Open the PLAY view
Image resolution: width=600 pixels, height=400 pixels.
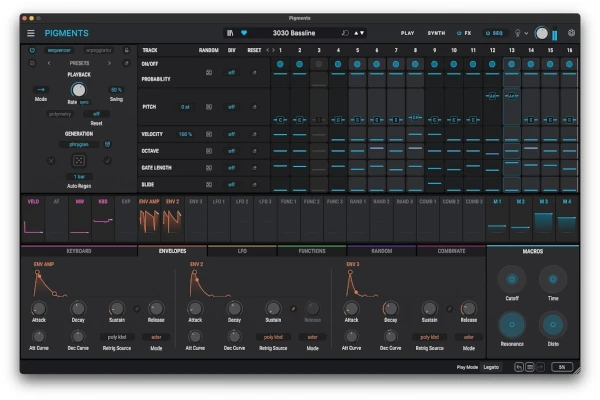pyautogui.click(x=408, y=33)
